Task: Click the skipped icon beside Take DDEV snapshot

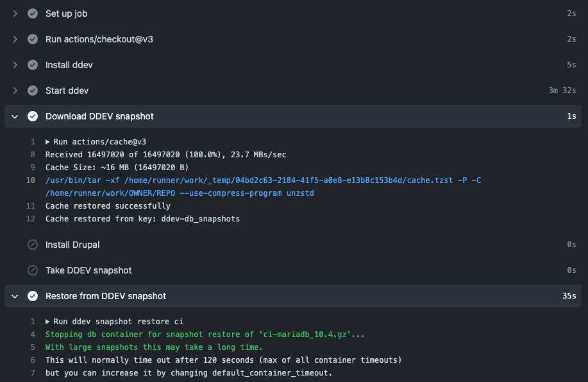Action: coord(32,270)
